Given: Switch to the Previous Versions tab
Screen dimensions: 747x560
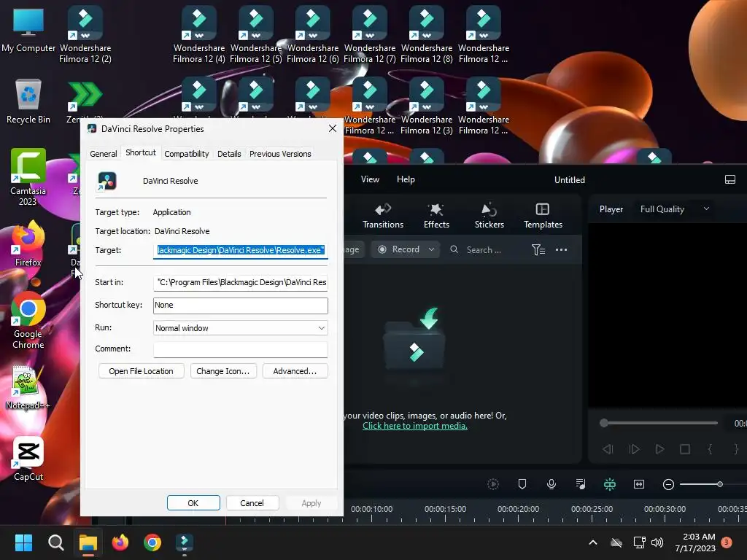Looking at the screenshot, I should (x=280, y=154).
